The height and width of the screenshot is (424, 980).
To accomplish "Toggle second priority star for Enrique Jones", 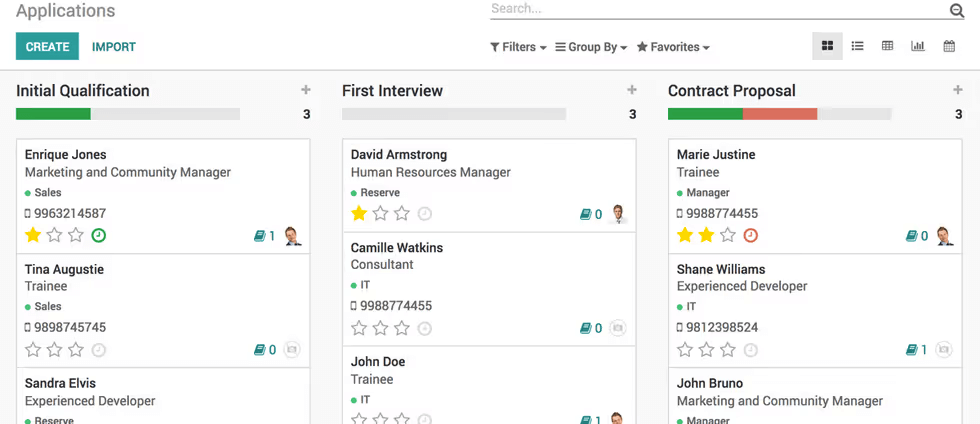I will pos(54,236).
